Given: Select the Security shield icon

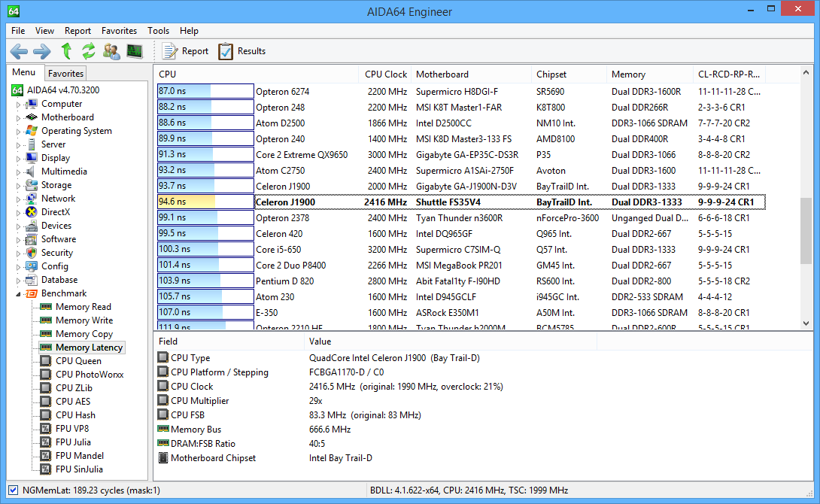Looking at the screenshot, I should [x=32, y=253].
